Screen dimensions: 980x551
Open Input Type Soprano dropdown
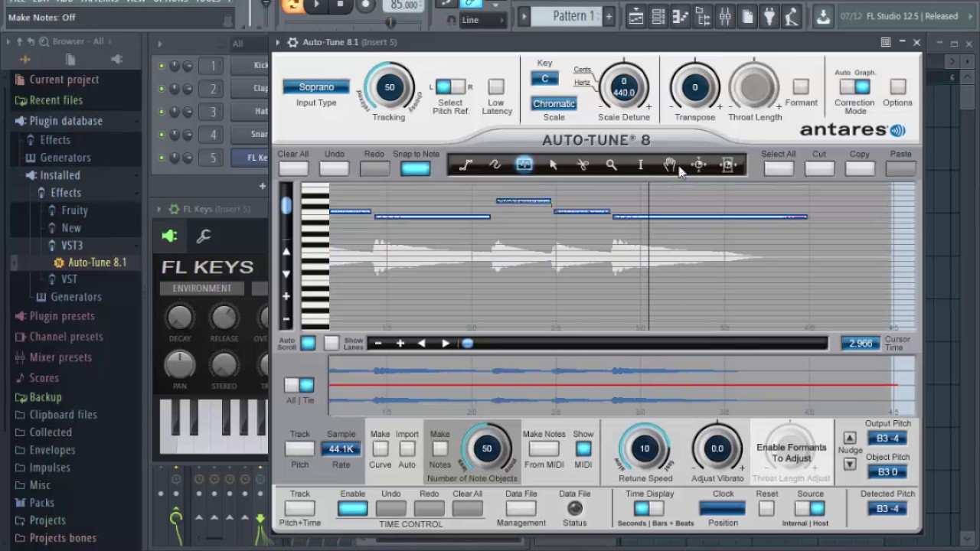click(316, 87)
